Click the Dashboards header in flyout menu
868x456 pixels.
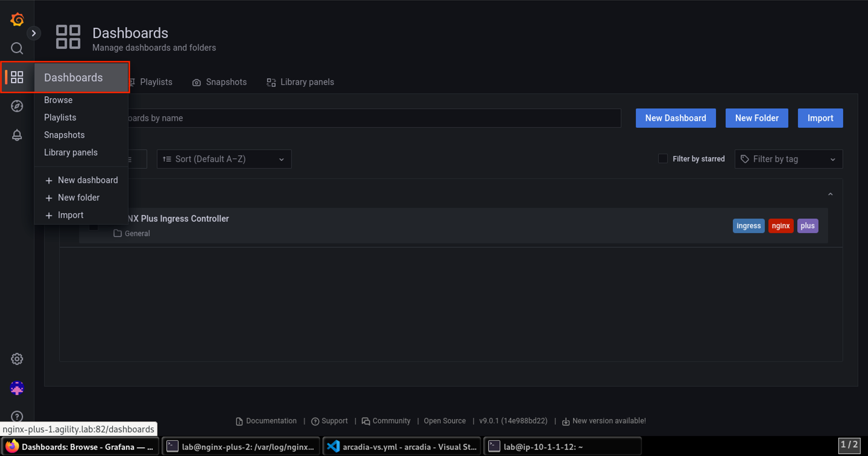tap(81, 77)
